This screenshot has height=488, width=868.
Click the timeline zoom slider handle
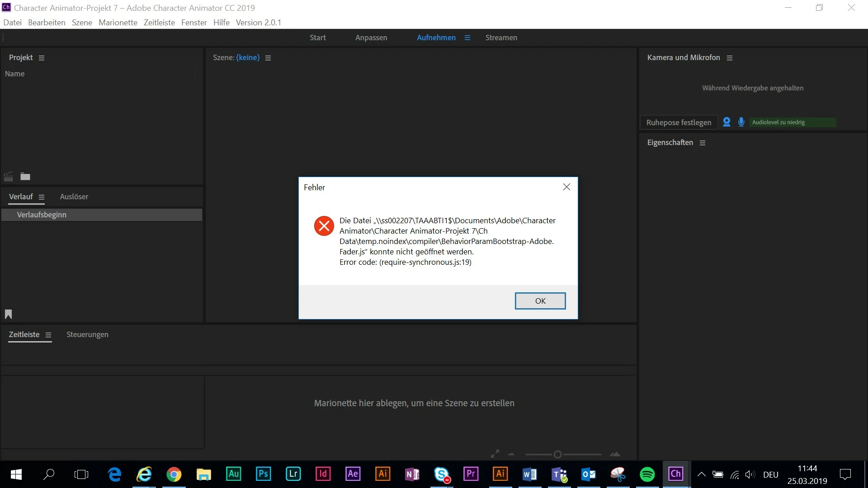[x=557, y=454]
